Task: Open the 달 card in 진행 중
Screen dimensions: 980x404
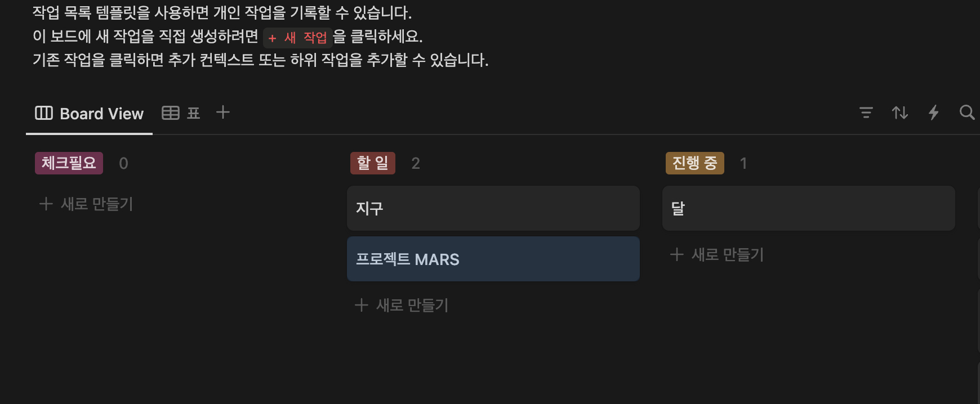Action: tap(808, 208)
